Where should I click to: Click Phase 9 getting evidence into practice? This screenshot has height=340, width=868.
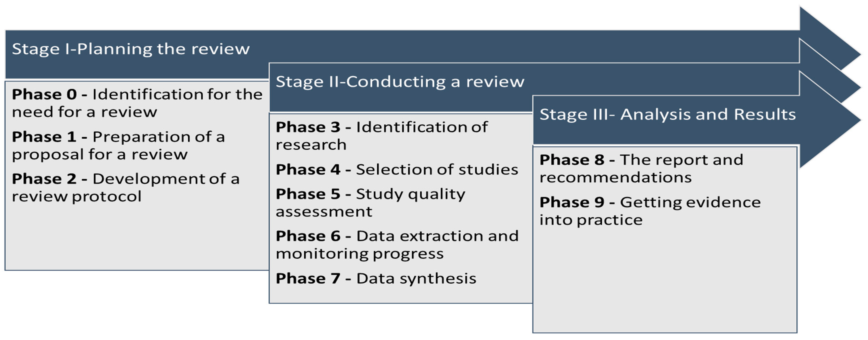[650, 211]
